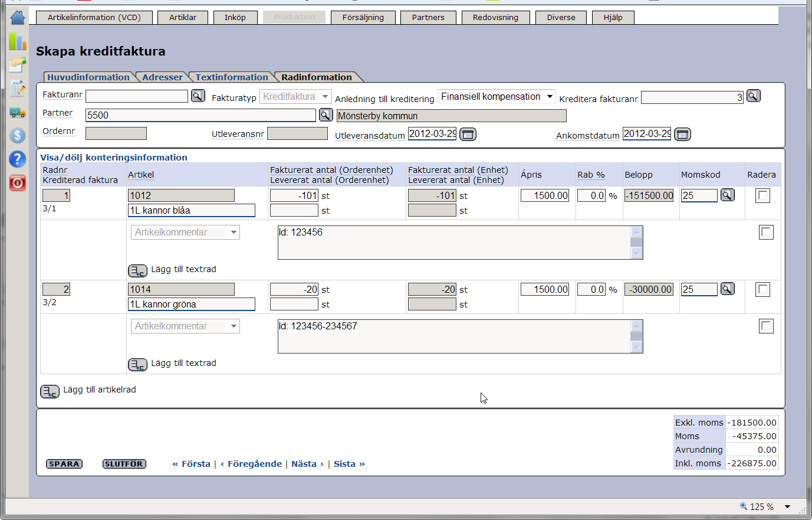812x520 pixels.
Task: Click the Lägg till artikelrad icon
Action: (50, 391)
